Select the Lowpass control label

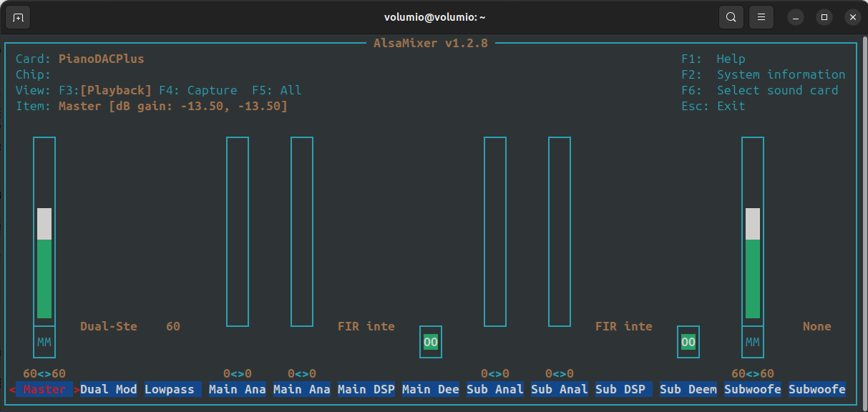tap(170, 390)
